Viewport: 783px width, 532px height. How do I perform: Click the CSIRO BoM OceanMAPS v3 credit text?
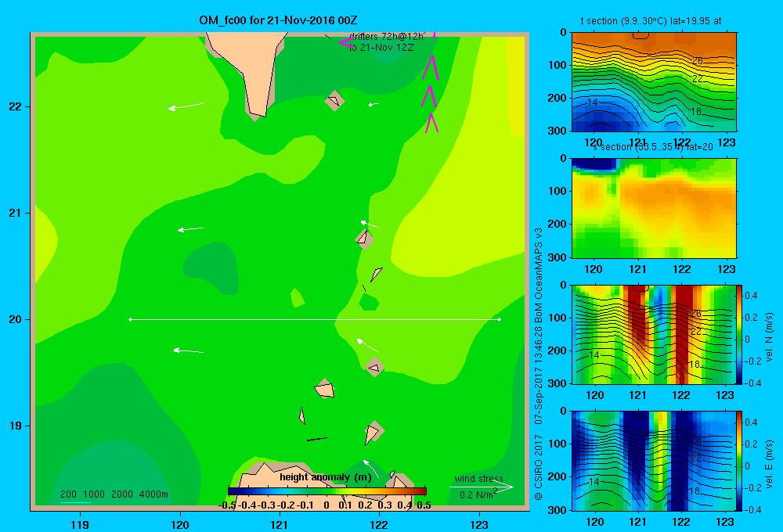pyautogui.click(x=539, y=364)
